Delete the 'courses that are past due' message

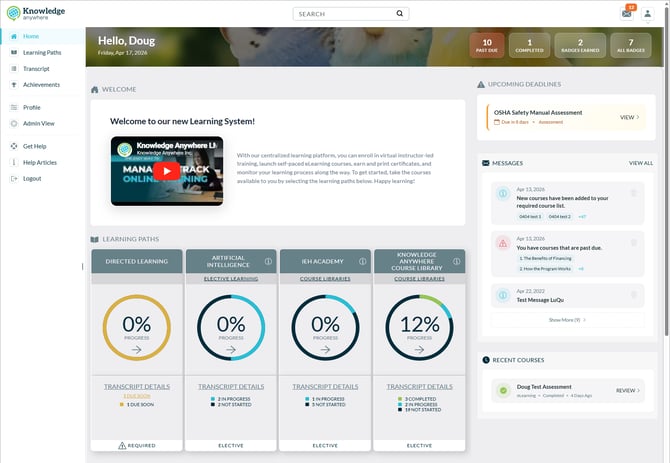click(634, 243)
